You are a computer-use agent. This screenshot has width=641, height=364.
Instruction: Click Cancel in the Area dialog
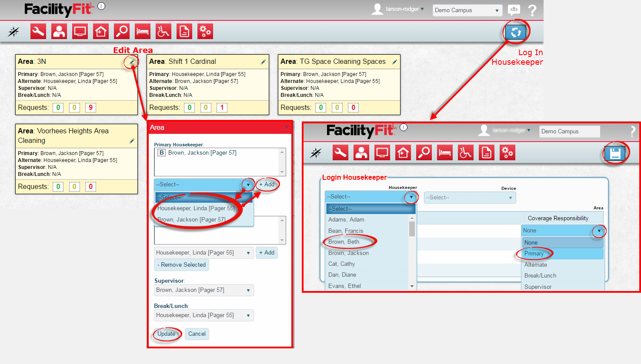pyautogui.click(x=197, y=334)
